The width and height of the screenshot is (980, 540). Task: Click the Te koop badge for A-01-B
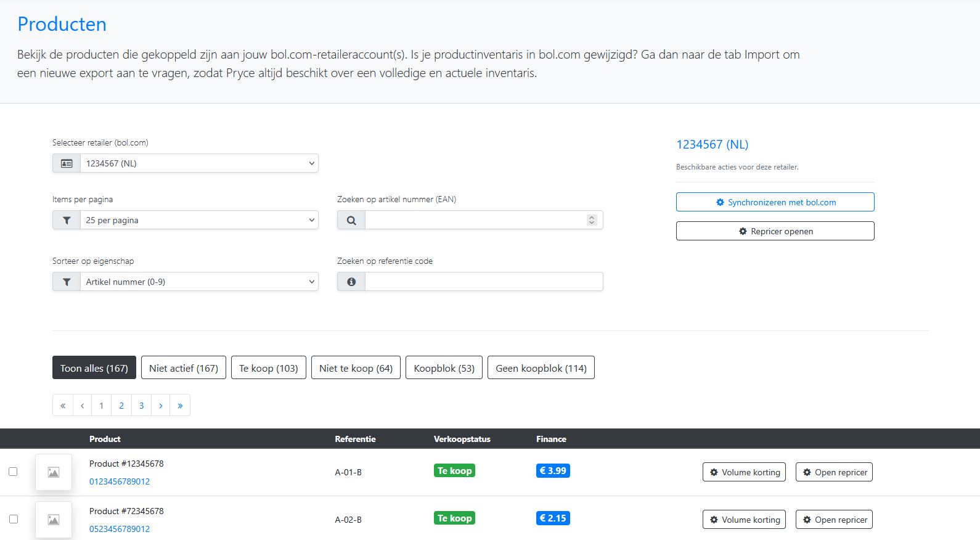click(x=455, y=471)
